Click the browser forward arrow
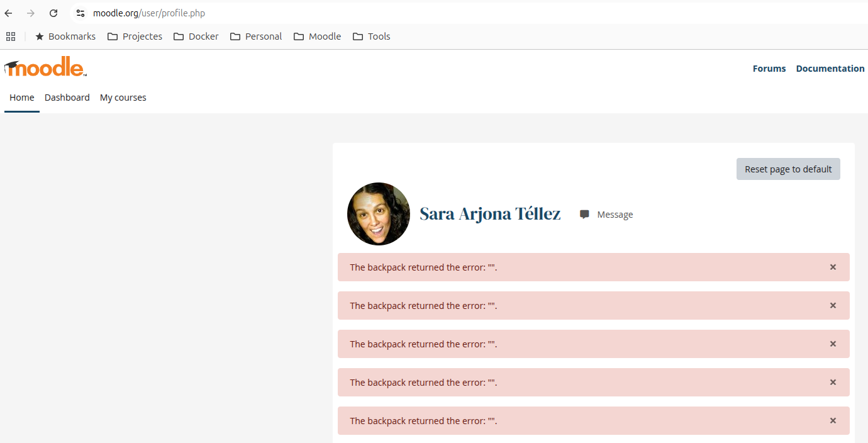The width and height of the screenshot is (868, 443). (x=31, y=13)
